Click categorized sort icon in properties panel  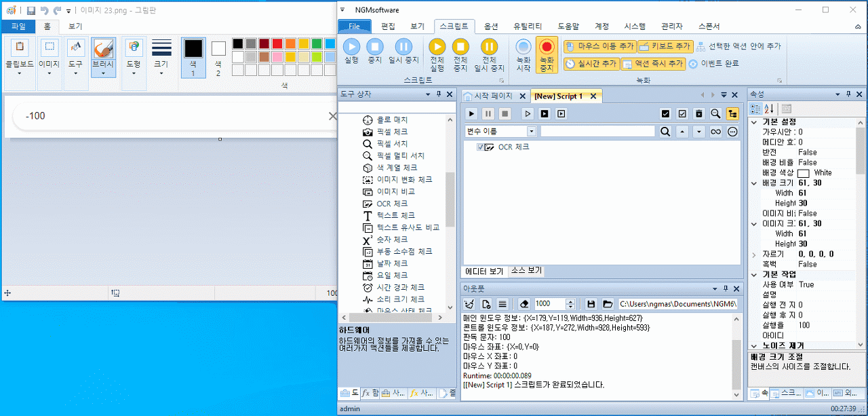point(756,109)
